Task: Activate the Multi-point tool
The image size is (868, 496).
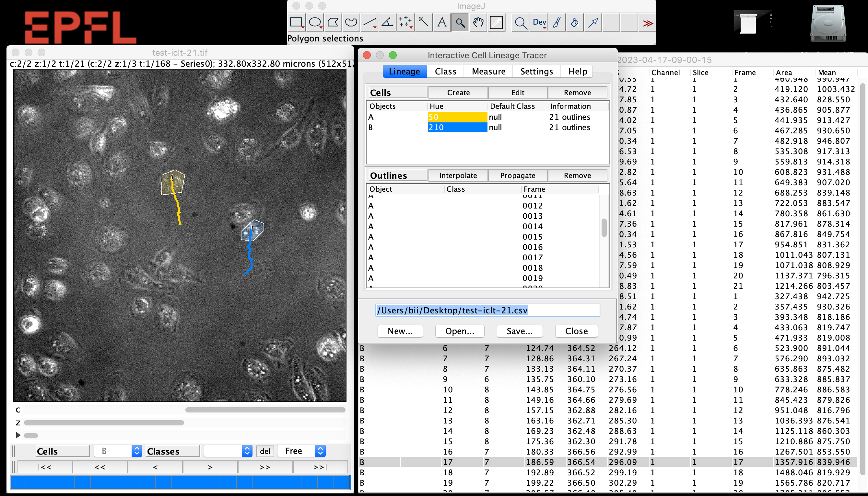Action: coord(405,23)
